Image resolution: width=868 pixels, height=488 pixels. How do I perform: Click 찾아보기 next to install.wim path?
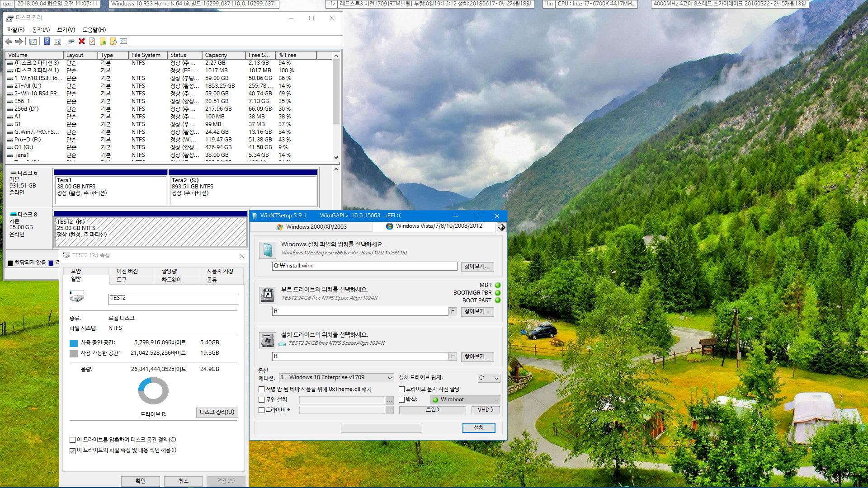point(477,267)
